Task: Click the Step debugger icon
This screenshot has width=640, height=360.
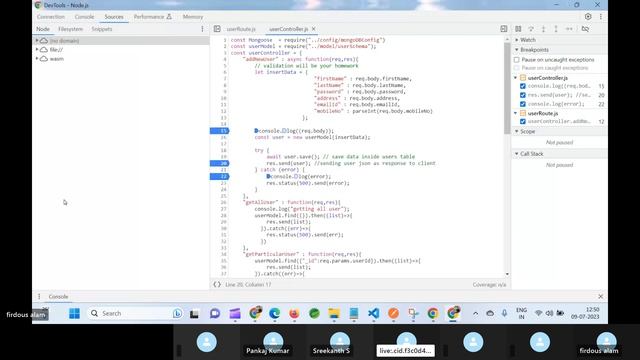Action: click(x=569, y=29)
